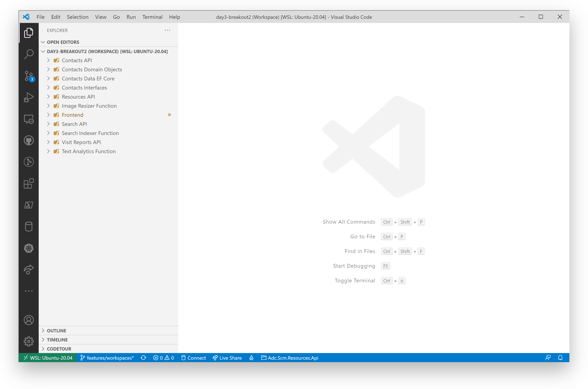Open the File menu

coord(40,17)
